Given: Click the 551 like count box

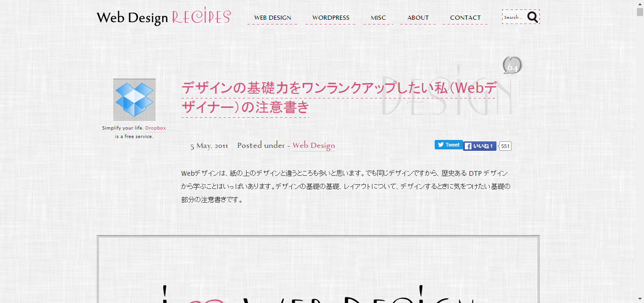Looking at the screenshot, I should click(505, 146).
